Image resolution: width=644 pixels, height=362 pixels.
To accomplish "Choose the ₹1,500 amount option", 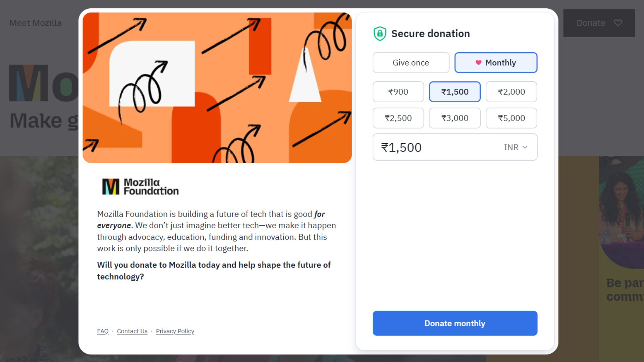I will (x=454, y=92).
